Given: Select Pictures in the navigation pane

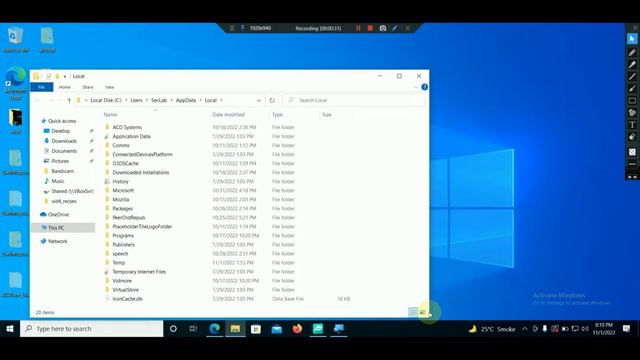Looking at the screenshot, I should 60,161.
